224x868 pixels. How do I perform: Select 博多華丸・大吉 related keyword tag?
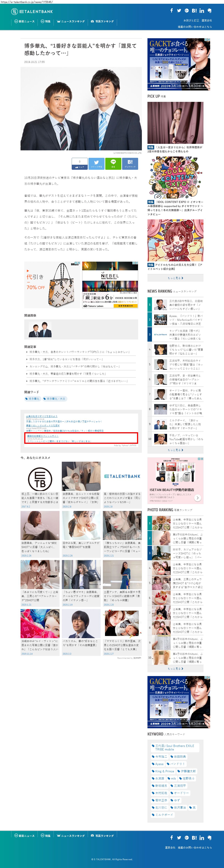click(55, 399)
